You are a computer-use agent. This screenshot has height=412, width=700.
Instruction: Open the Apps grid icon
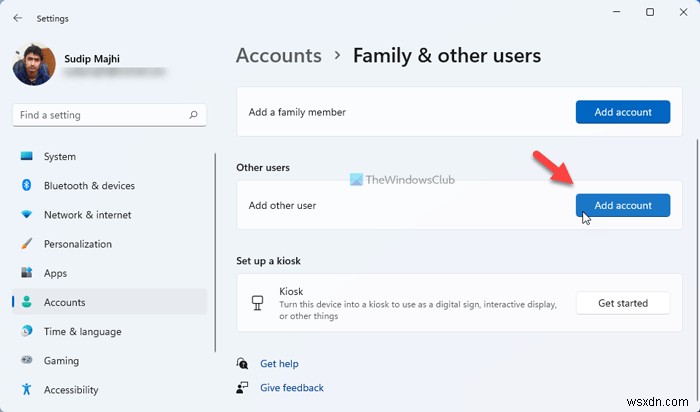pos(26,273)
